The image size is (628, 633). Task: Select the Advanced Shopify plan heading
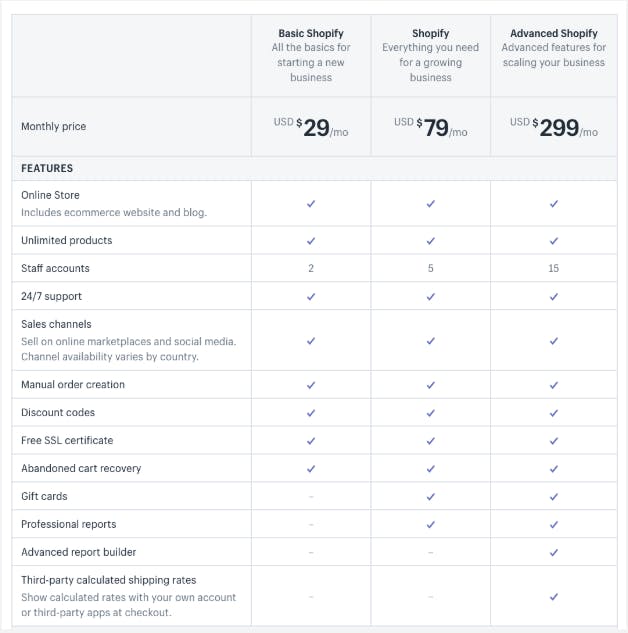click(x=553, y=33)
